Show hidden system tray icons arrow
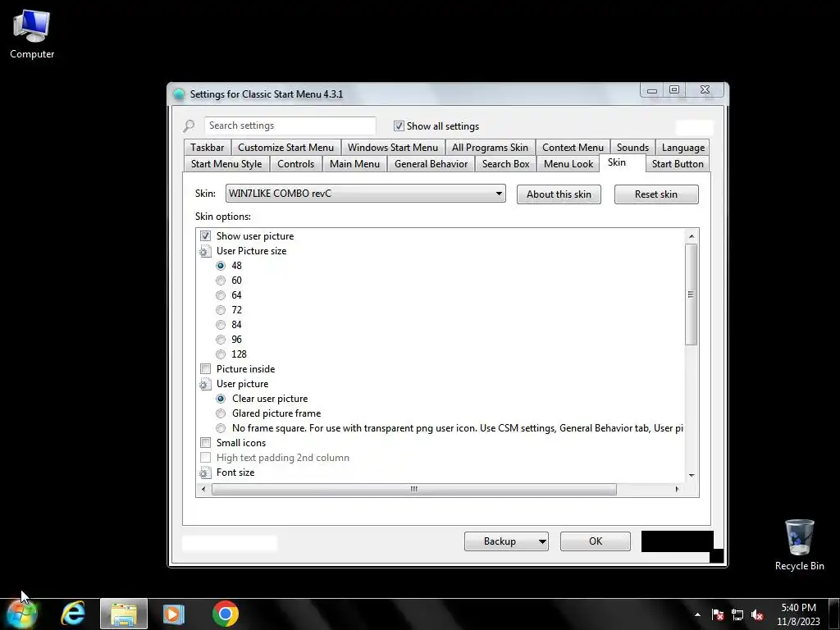Image resolution: width=840 pixels, height=630 pixels. tap(697, 614)
